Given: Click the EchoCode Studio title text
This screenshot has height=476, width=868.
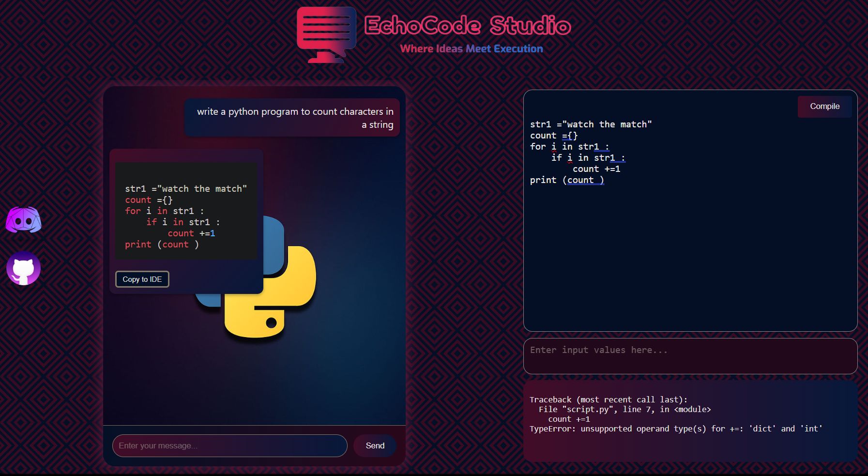Looking at the screenshot, I should pyautogui.click(x=468, y=25).
